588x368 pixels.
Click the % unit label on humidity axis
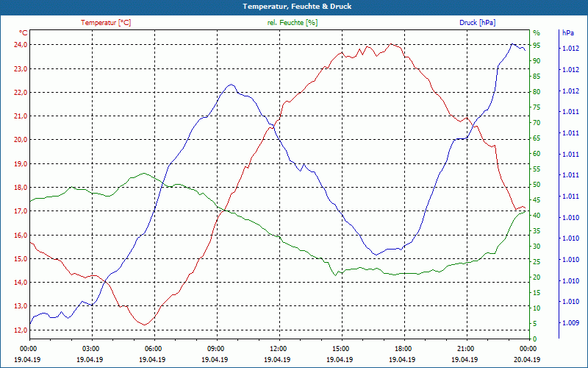(537, 33)
